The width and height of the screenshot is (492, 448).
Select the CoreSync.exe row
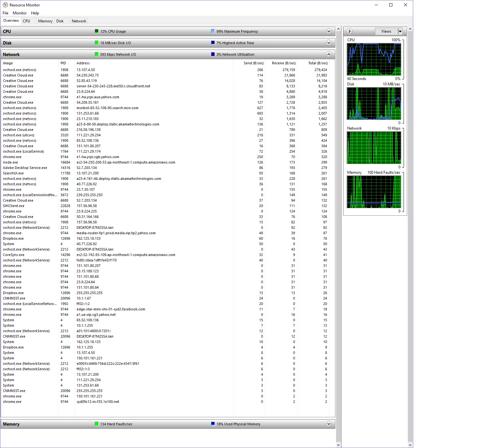166,255
